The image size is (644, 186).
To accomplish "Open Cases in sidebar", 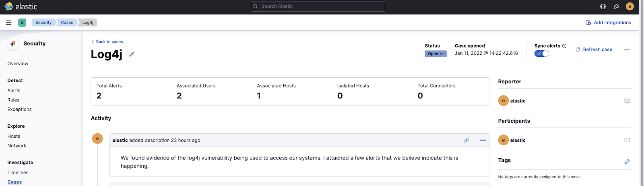I will click(14, 182).
